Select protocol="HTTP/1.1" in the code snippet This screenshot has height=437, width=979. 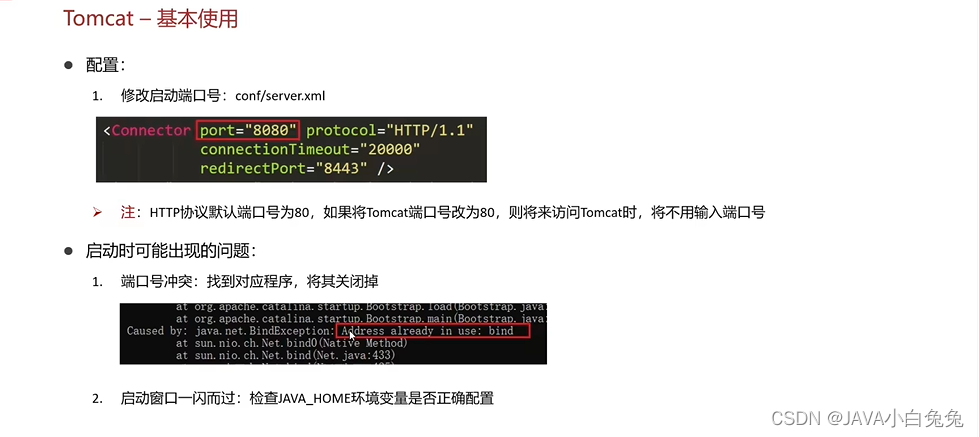(x=390, y=130)
